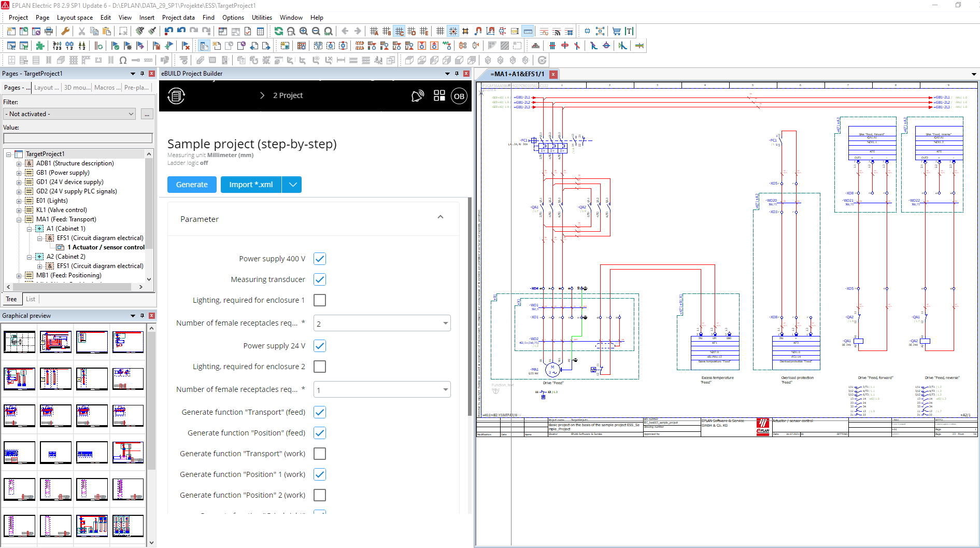Select the insert symbol Omega tool
This screenshot has width=980, height=548.
[x=122, y=60]
